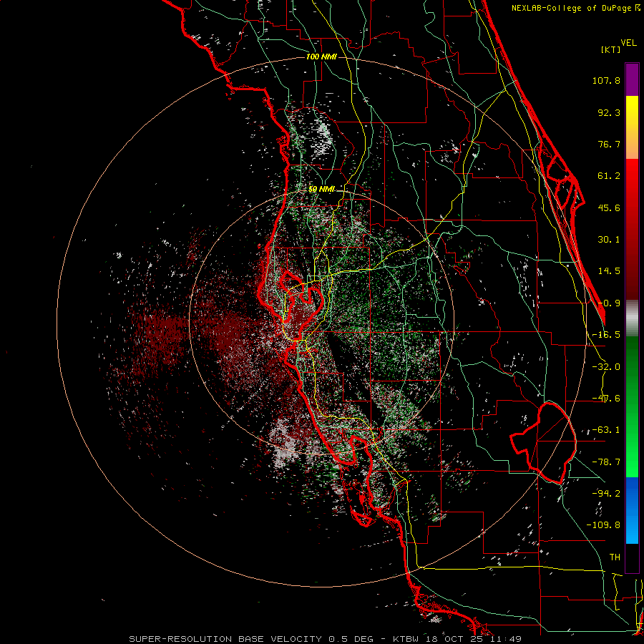This screenshot has width=644, height=644.
Task: Click the 107.8 velocity scale value
Action: point(606,80)
